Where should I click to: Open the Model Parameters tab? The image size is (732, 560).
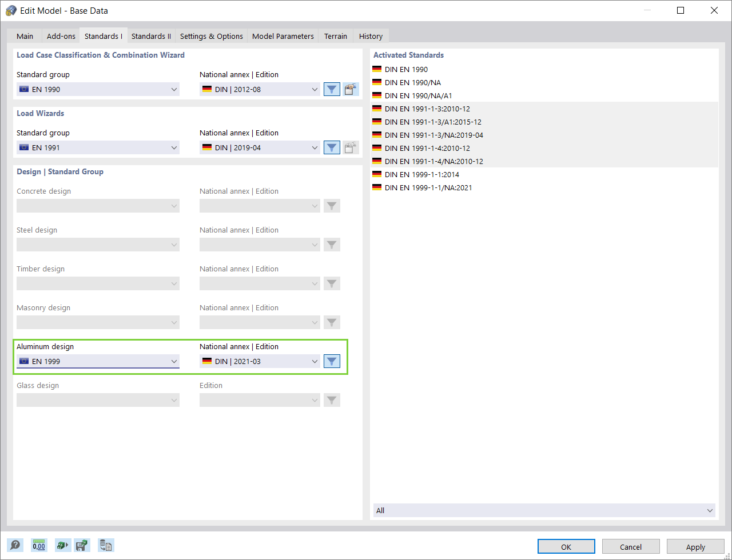tap(283, 36)
